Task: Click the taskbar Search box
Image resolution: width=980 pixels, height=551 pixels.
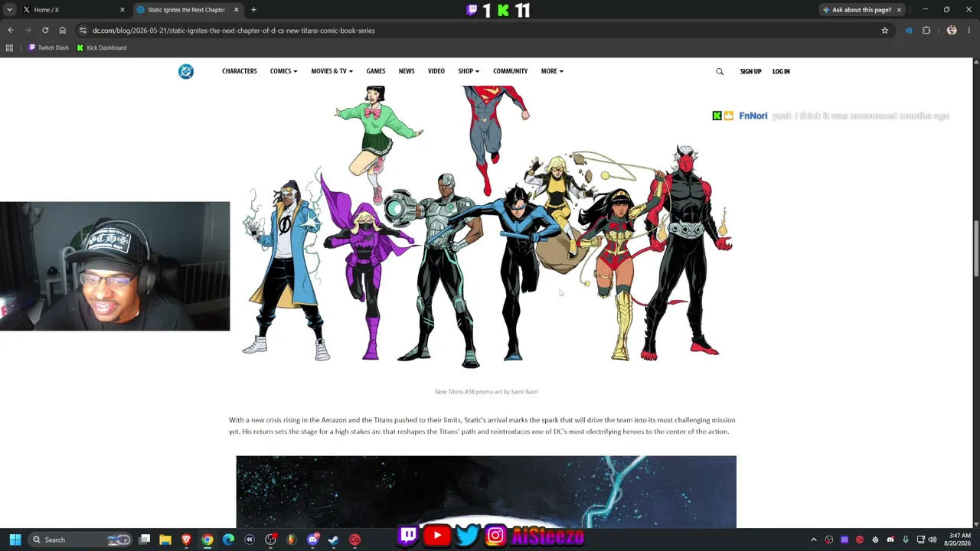Action: (x=80, y=540)
